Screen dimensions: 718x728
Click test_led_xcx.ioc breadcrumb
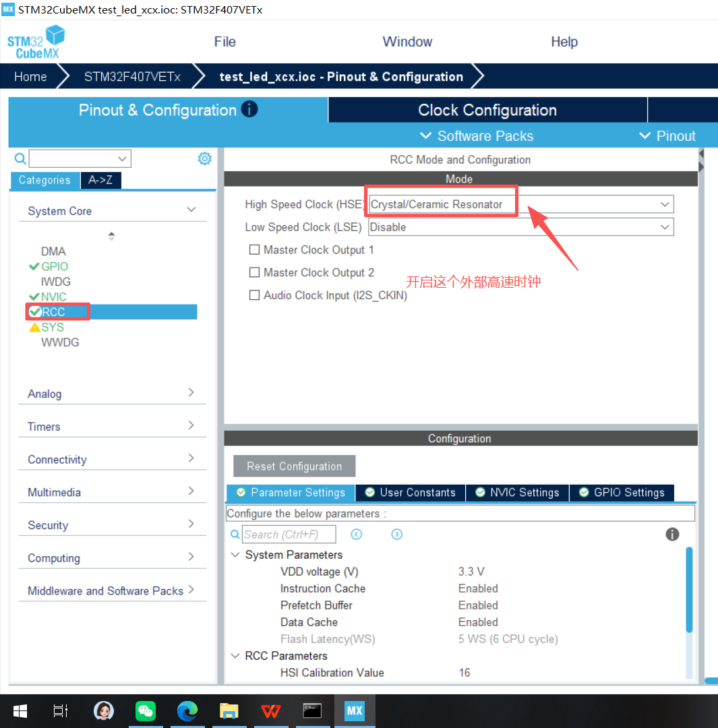pyautogui.click(x=341, y=77)
